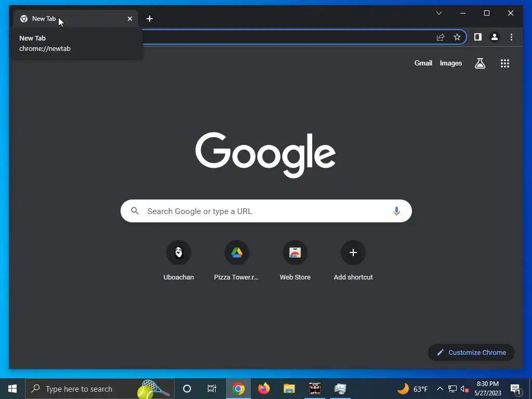532x399 pixels.
Task: Open a new tab with plus button
Action: point(150,19)
